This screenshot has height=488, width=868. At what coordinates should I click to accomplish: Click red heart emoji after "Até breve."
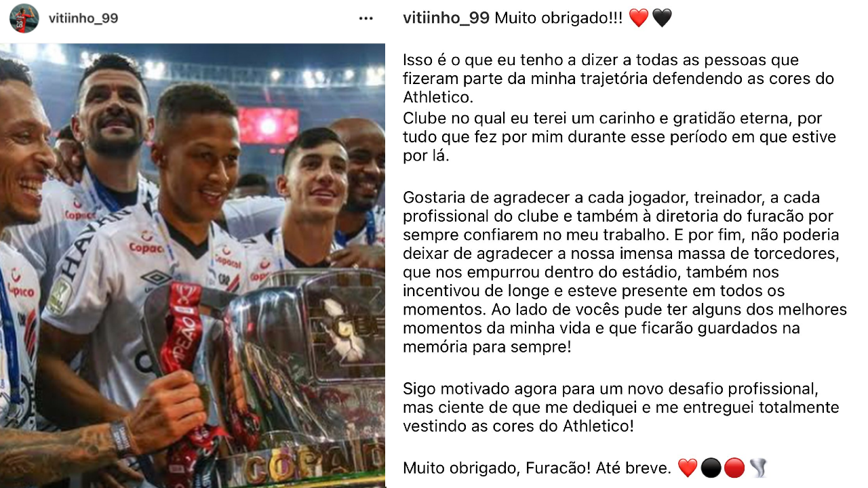click(688, 468)
